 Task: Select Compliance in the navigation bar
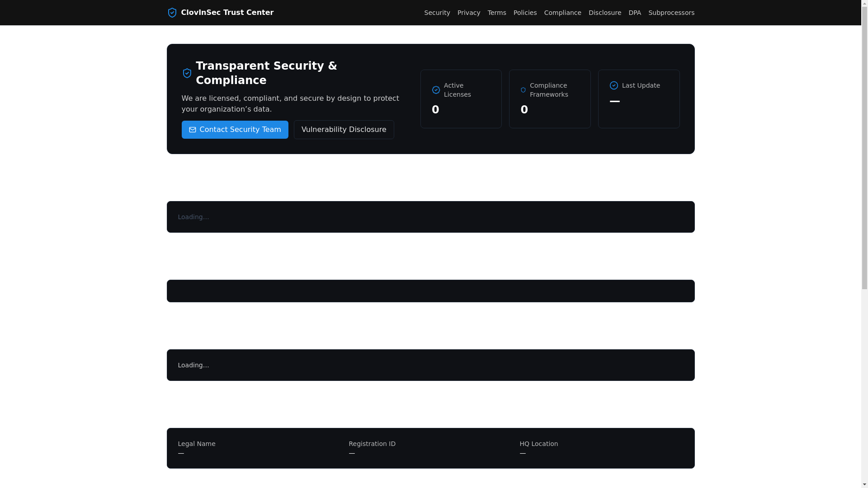563,13
